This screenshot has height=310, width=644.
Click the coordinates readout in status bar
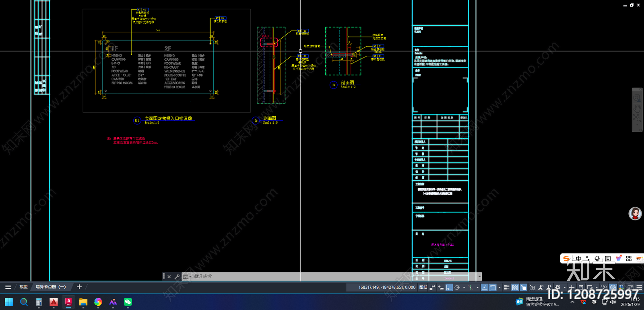(387, 287)
